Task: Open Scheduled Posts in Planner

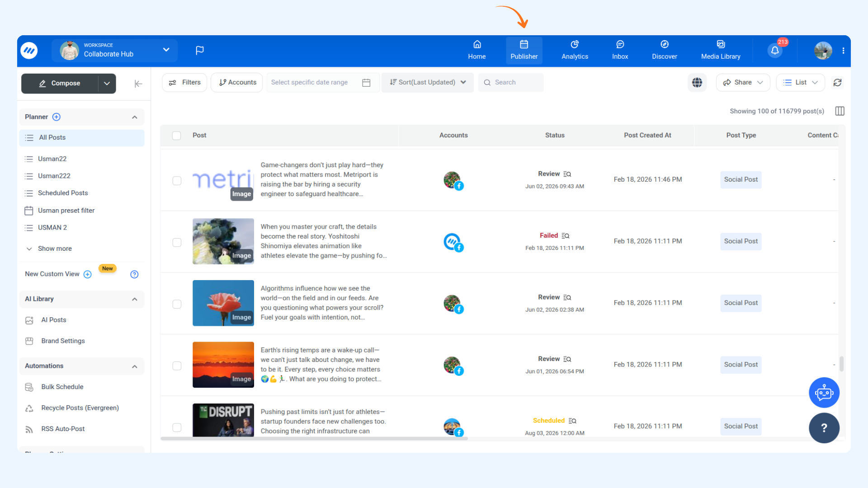Action: [63, 193]
